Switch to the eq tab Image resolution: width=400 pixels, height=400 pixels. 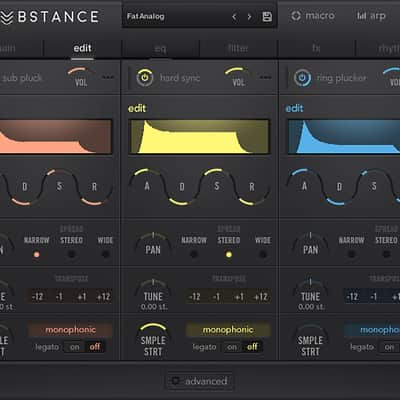[x=160, y=49]
